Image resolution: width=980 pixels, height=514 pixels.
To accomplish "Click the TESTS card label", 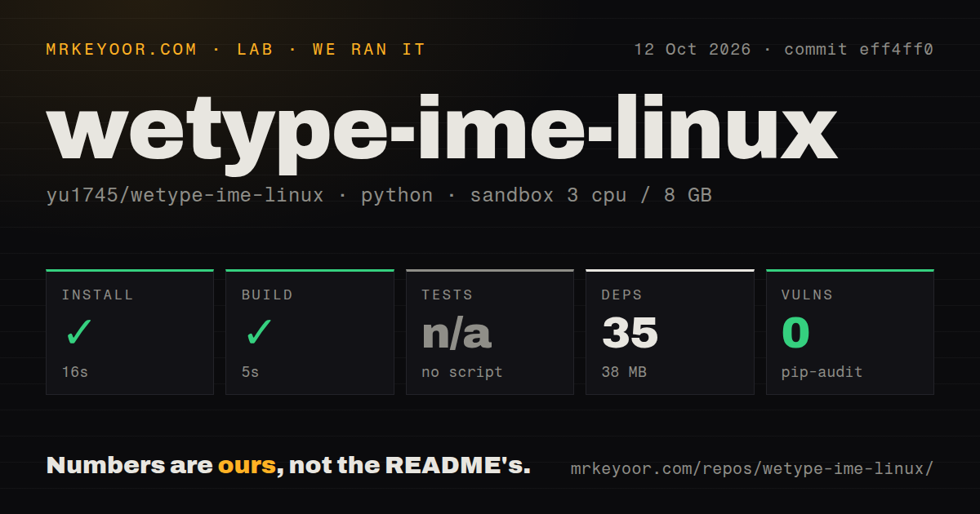I will pyautogui.click(x=448, y=295).
